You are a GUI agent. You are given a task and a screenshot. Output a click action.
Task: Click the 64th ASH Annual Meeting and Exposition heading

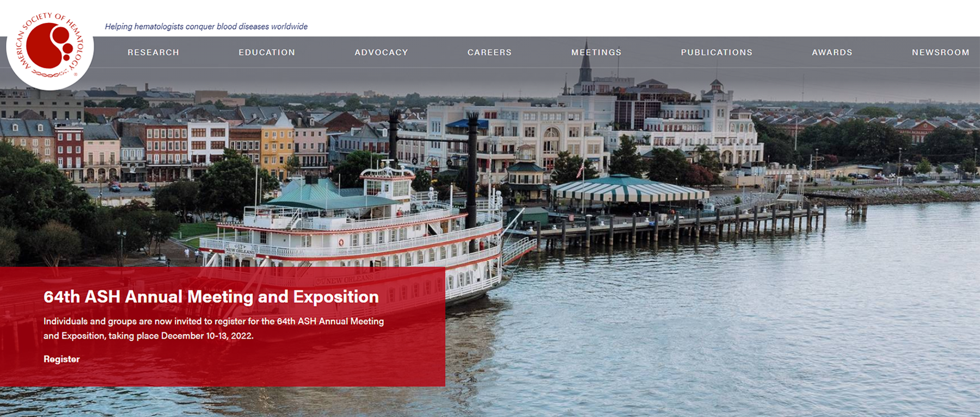pos(211,297)
